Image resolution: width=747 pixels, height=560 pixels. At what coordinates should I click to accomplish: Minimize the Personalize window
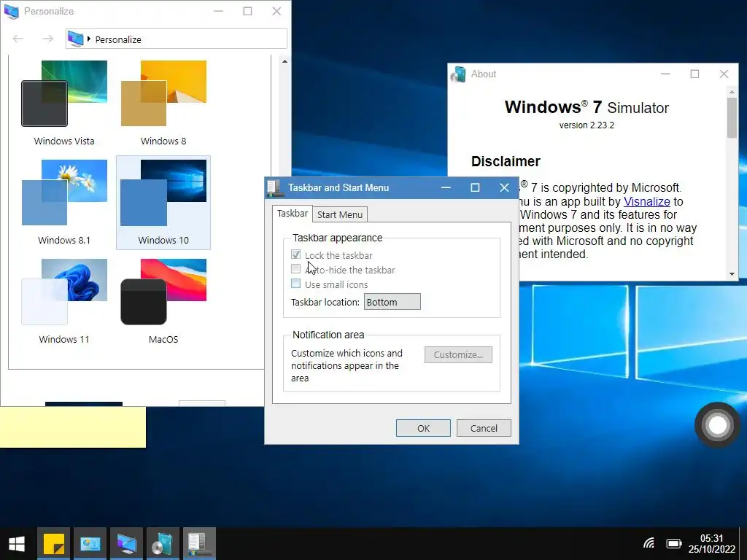(x=218, y=11)
